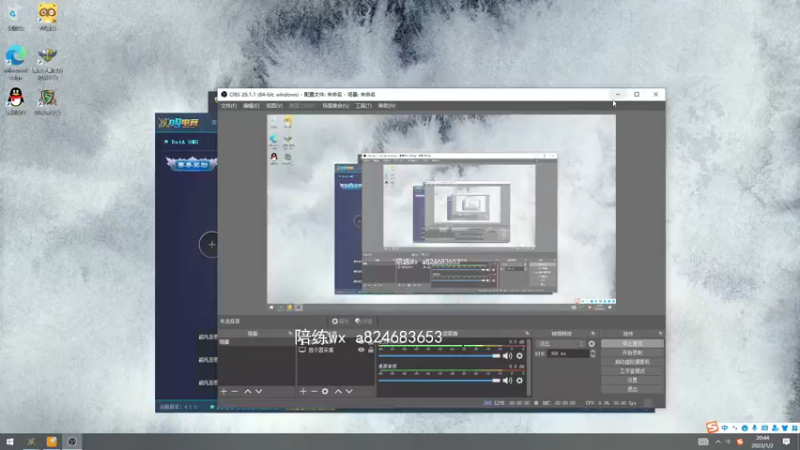The image size is (800, 450).
Task: Open first mixer channel settings gear
Action: pos(519,356)
